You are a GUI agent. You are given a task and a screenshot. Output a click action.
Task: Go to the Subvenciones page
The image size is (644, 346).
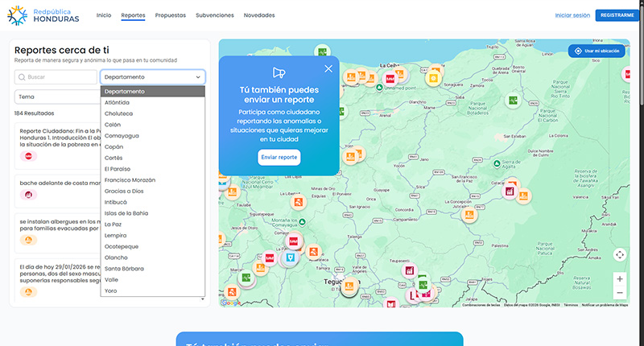click(215, 15)
